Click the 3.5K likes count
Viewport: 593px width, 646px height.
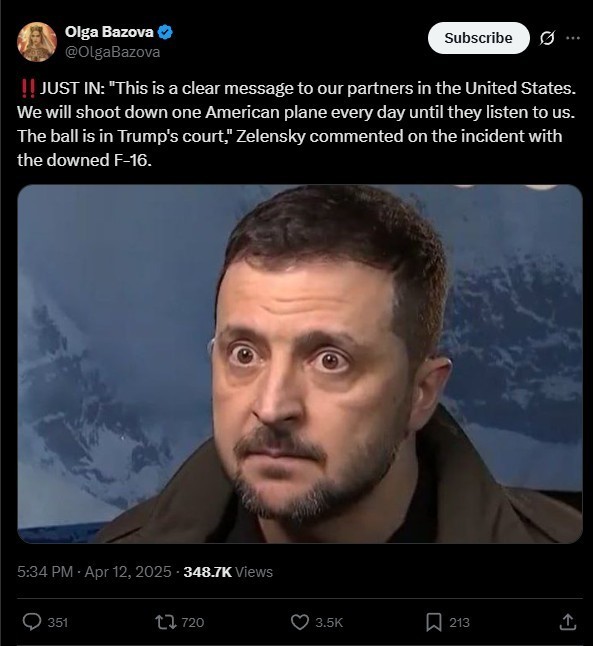click(328, 622)
